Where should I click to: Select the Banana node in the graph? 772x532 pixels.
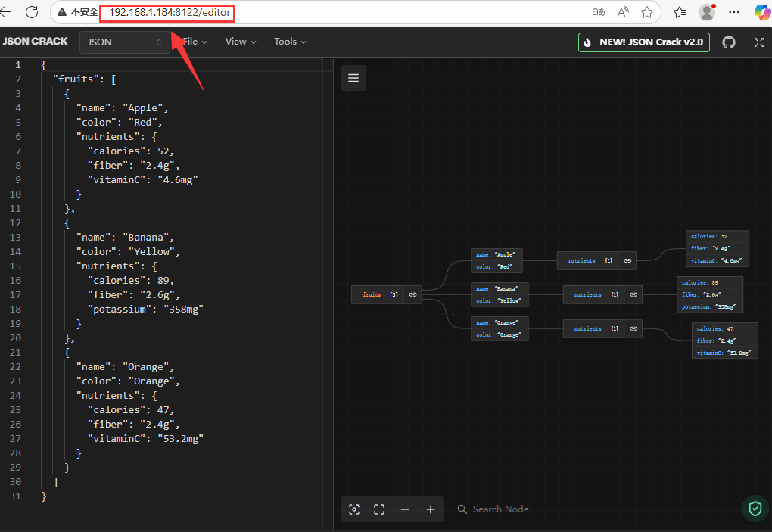500,295
